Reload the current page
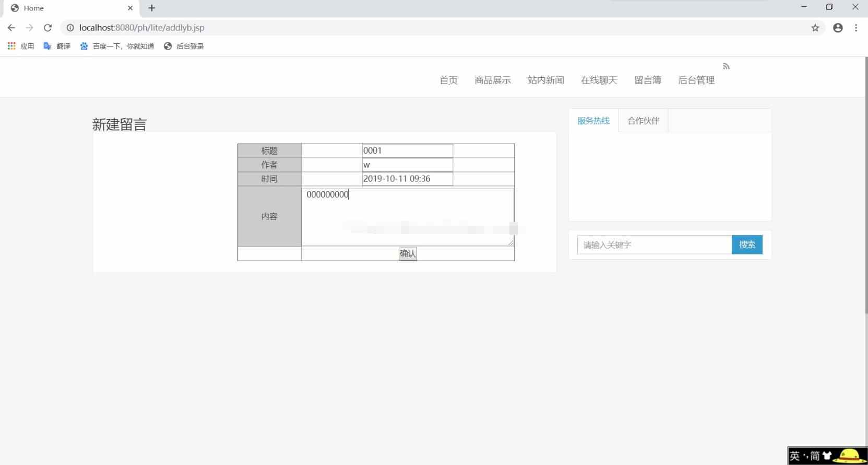Screen dimensions: 868x465 (x=47, y=28)
